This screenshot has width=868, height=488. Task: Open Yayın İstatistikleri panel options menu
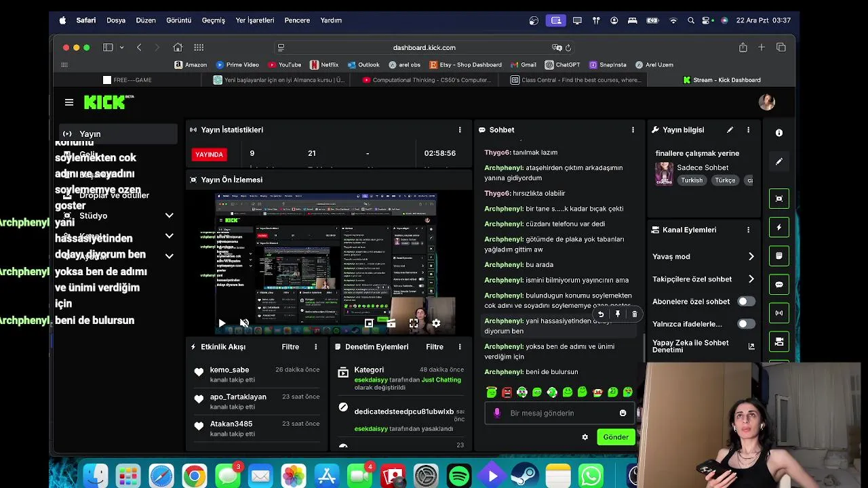tap(460, 129)
